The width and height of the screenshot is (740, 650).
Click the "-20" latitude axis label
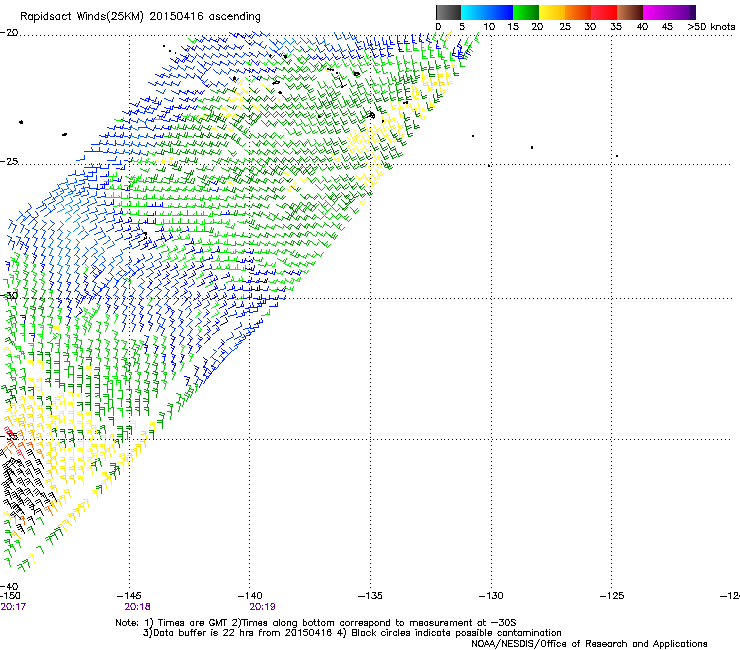coord(9,32)
